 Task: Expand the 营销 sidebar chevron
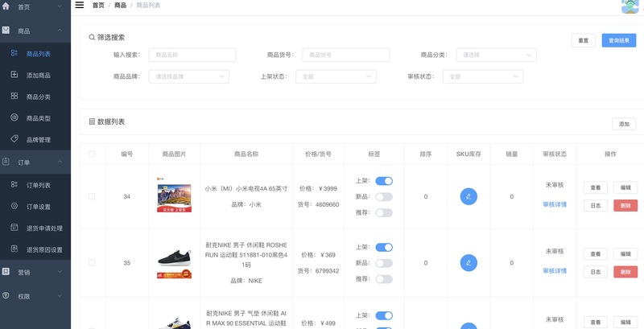[60, 272]
